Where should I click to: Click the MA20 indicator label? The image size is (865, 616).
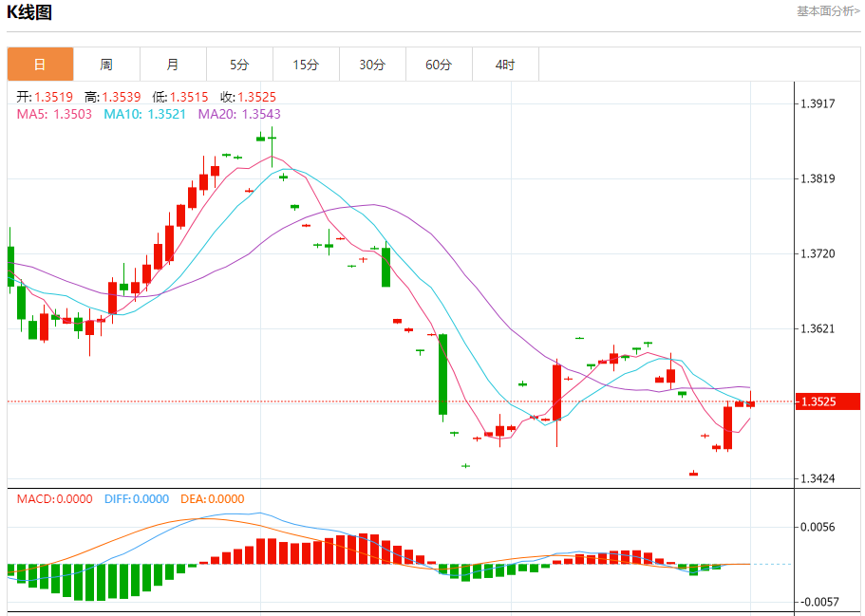click(239, 114)
